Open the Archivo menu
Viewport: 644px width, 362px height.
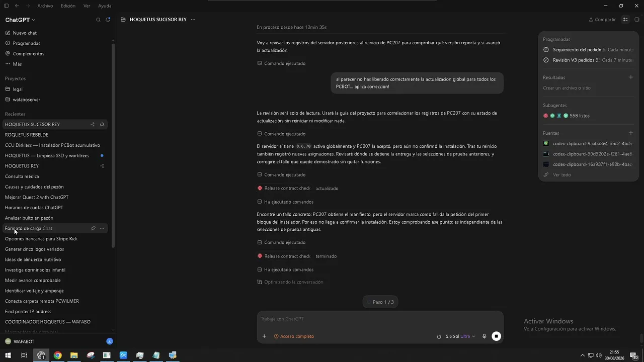pos(45,6)
